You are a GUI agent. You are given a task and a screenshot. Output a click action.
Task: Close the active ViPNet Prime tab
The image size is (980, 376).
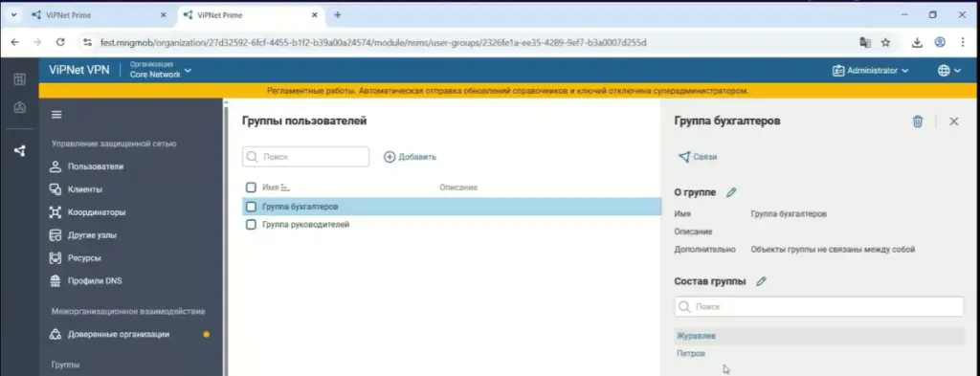[314, 15]
